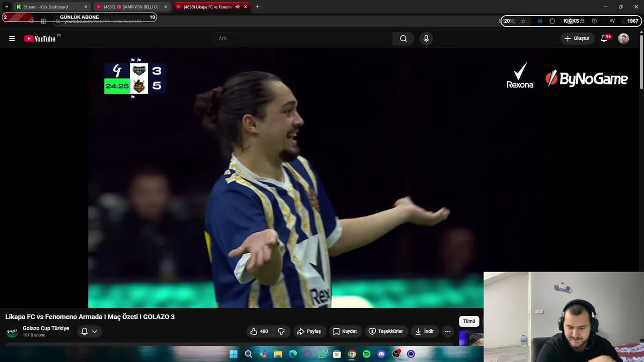Open more actions three-dot menu
The width and height of the screenshot is (644, 362).
point(448,331)
